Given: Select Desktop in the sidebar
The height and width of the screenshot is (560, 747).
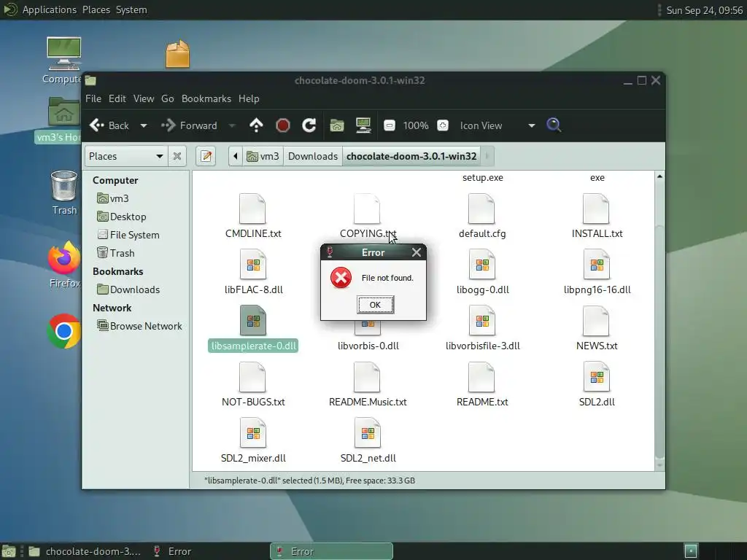Looking at the screenshot, I should click(x=122, y=217).
